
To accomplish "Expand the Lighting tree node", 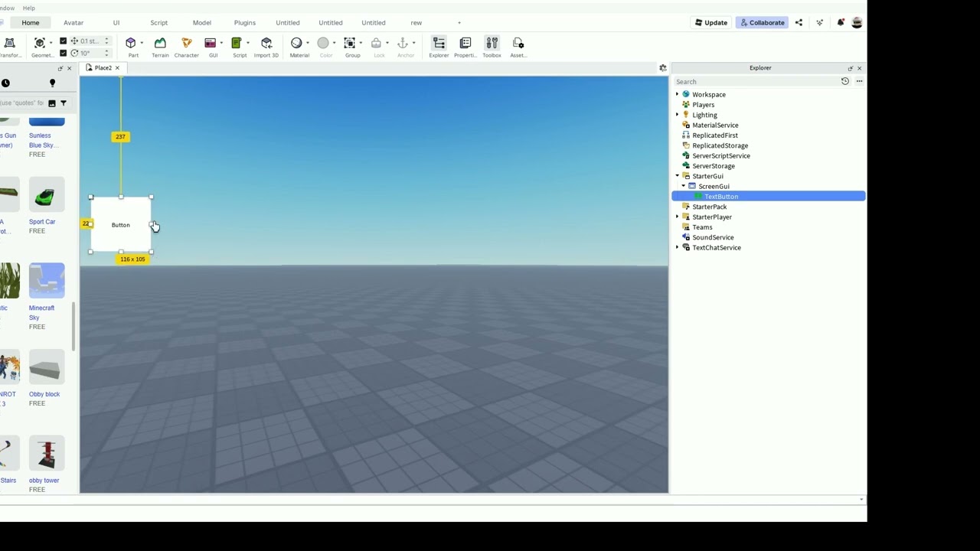I will click(678, 115).
